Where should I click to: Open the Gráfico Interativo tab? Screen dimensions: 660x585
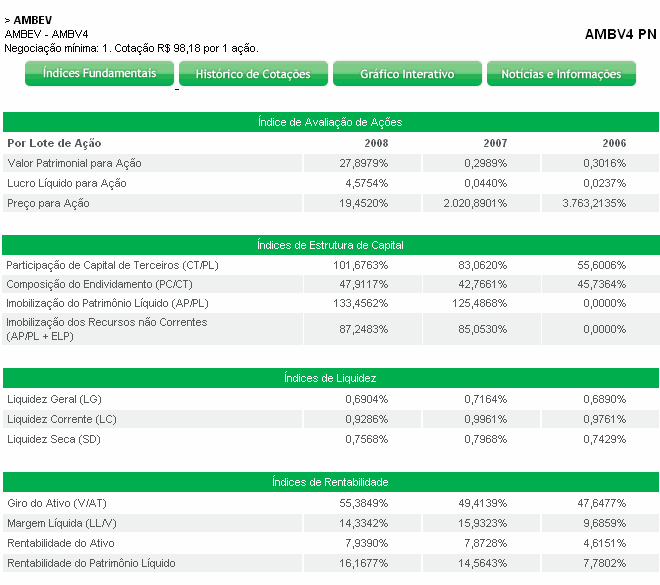(407, 74)
